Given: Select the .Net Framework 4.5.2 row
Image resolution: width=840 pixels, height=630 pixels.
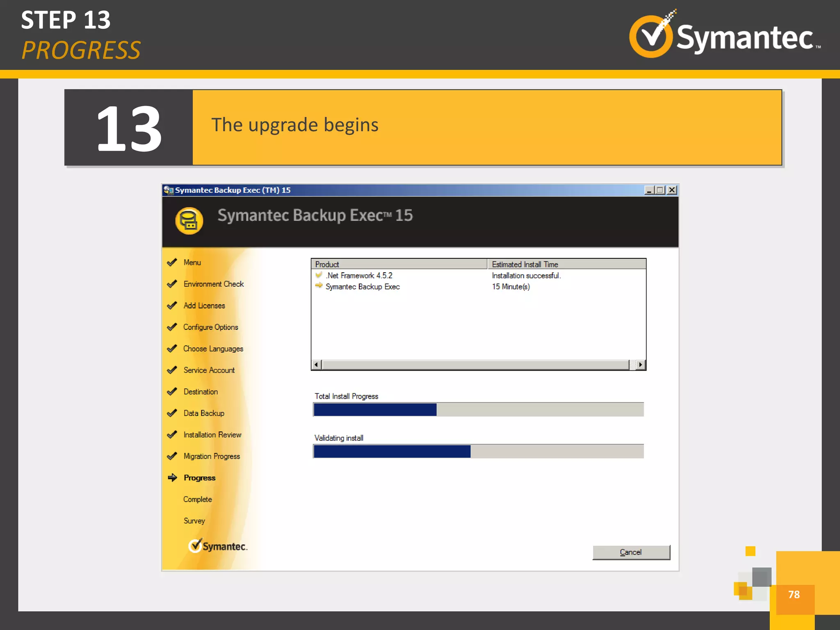Looking at the screenshot, I should tap(479, 276).
